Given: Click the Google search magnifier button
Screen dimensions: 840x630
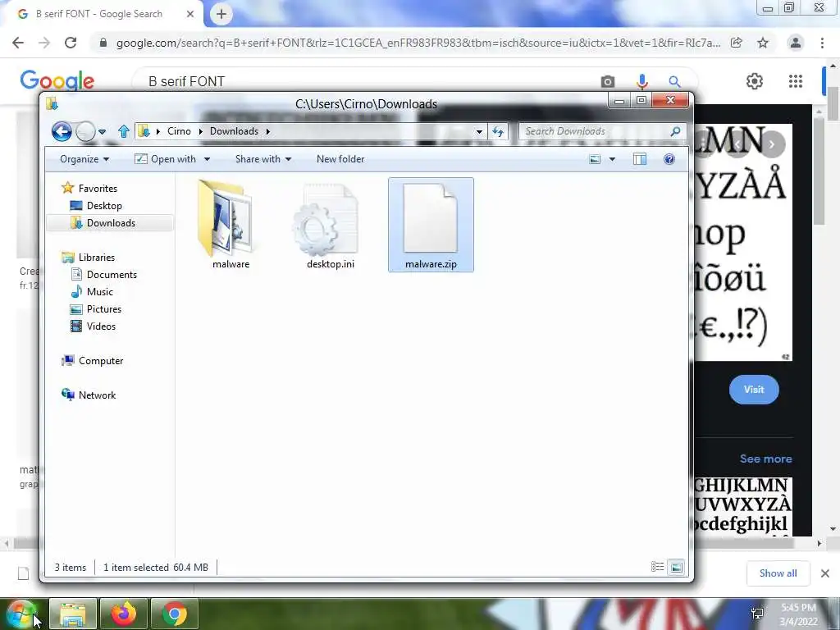Looking at the screenshot, I should coord(674,81).
